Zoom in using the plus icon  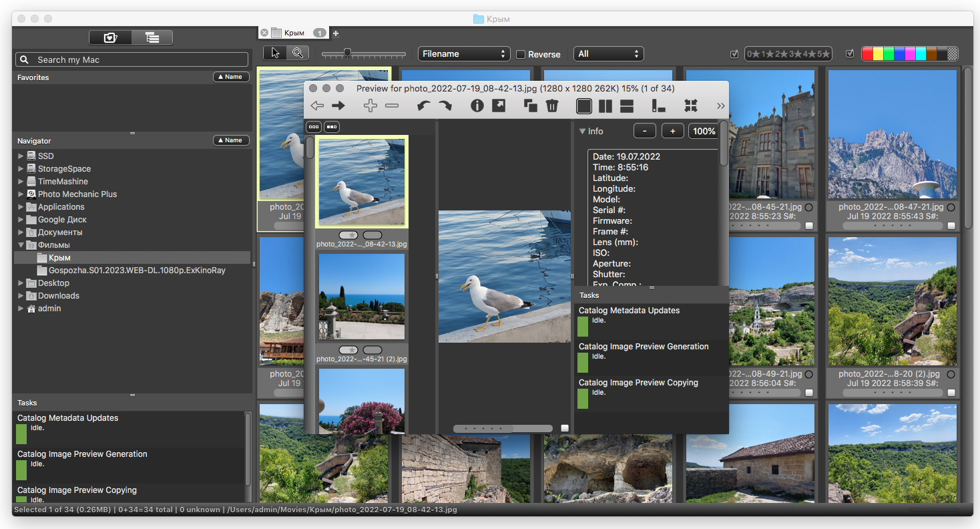pos(371,106)
